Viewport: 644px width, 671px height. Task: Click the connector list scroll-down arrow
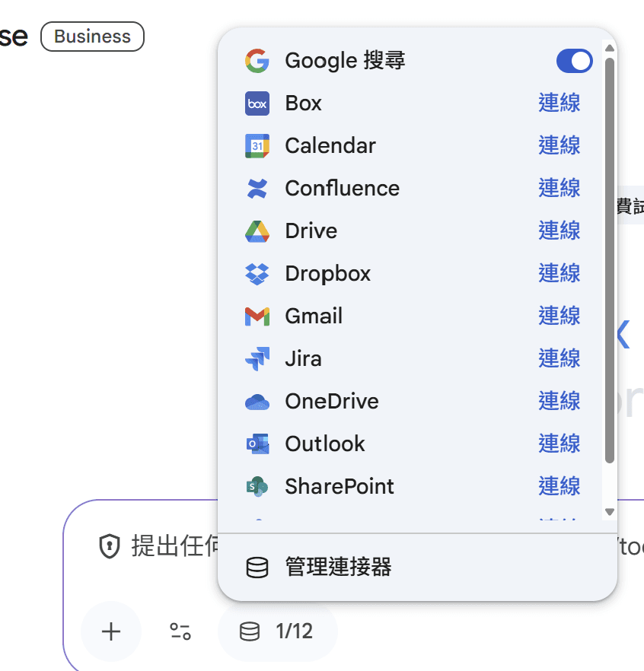point(610,512)
